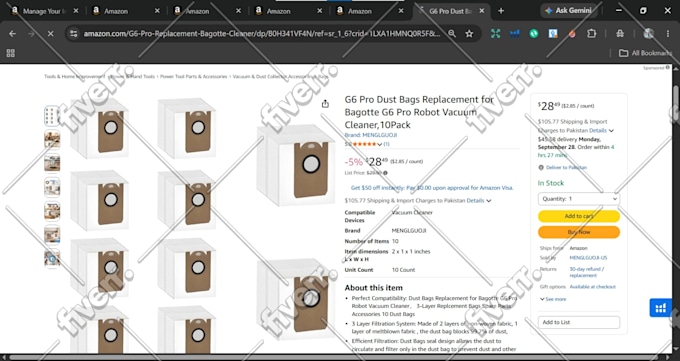Click the Get $50 off Amazon Visa offer
Screen dimensions: 680x361
tap(432, 188)
